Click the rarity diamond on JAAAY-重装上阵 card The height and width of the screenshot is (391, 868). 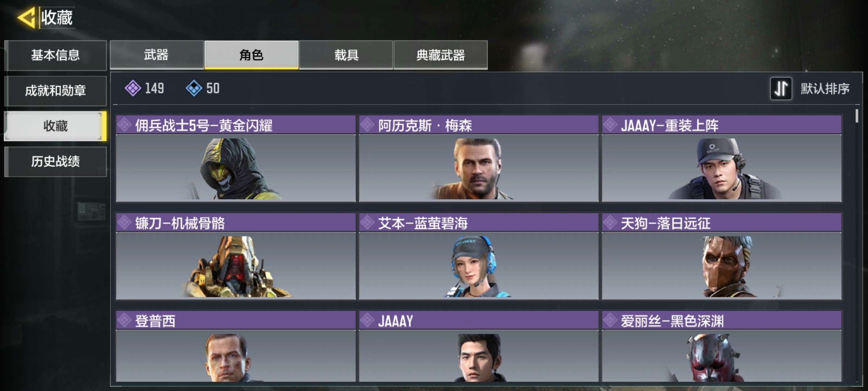610,125
